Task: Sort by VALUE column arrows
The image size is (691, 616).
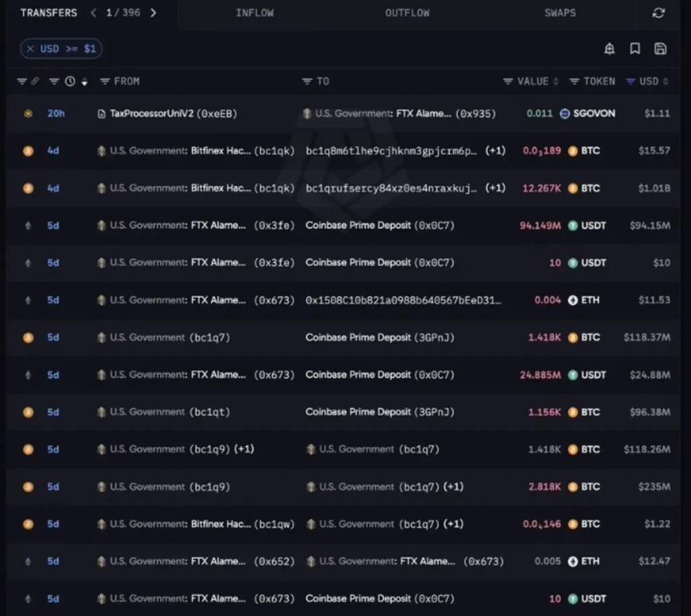Action: pos(556,81)
